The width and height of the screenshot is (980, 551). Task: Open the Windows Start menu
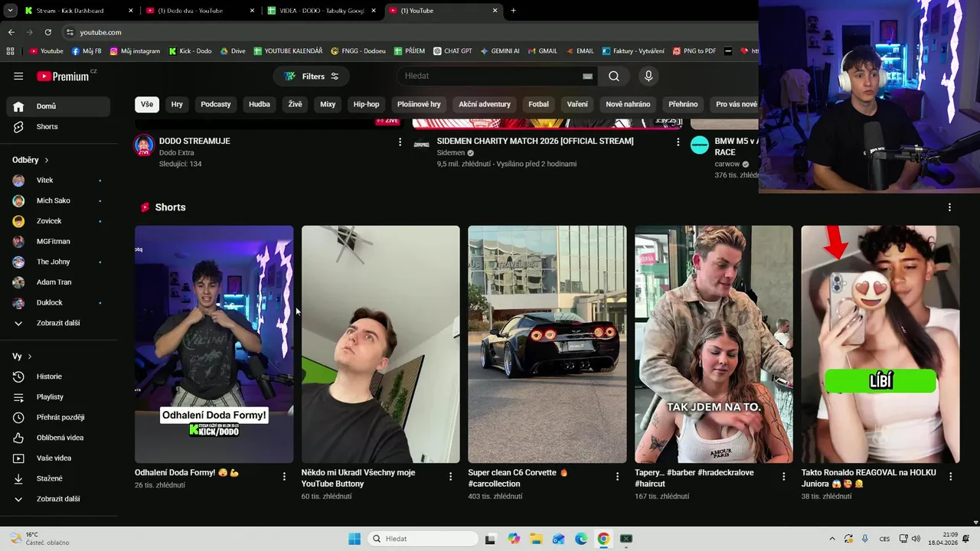tap(354, 539)
